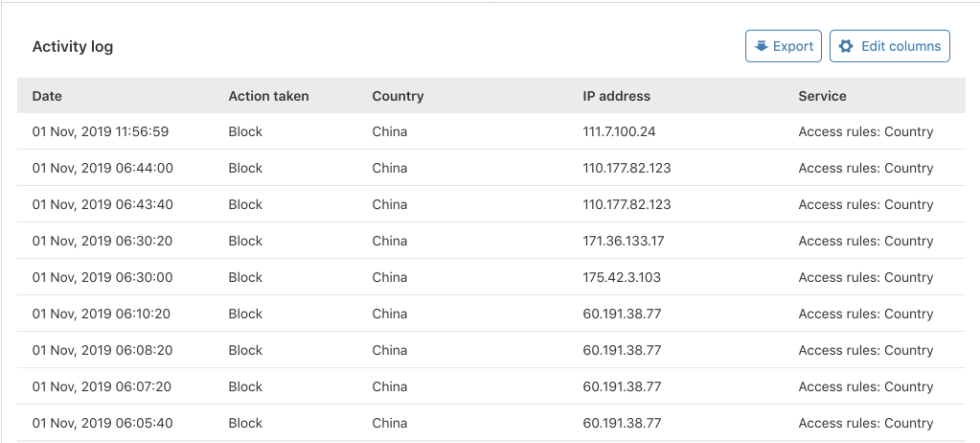Click the Action taken column header

pyautogui.click(x=268, y=96)
